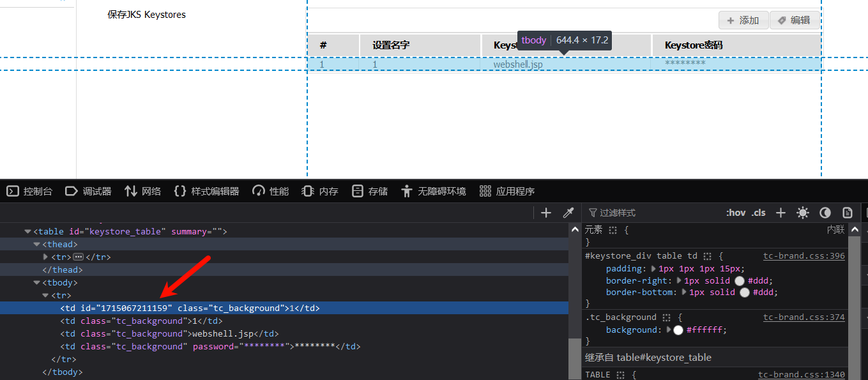
Task: Expand the tr node inside thead
Action: tap(45, 257)
